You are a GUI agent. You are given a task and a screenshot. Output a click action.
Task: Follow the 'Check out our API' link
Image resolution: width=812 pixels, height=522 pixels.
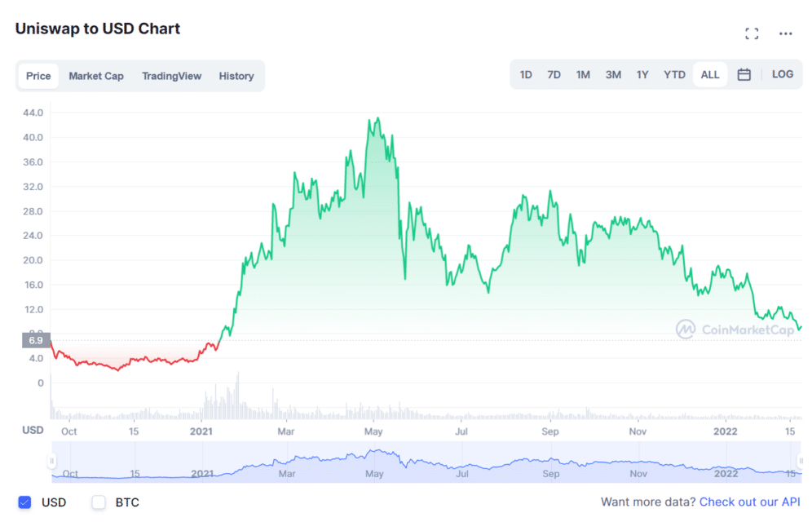pos(749,502)
